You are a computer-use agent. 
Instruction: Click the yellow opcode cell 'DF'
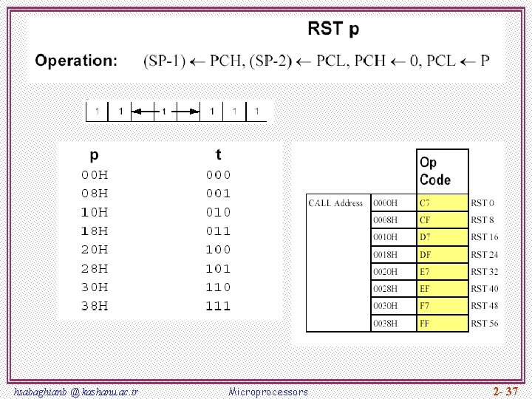pyautogui.click(x=443, y=254)
